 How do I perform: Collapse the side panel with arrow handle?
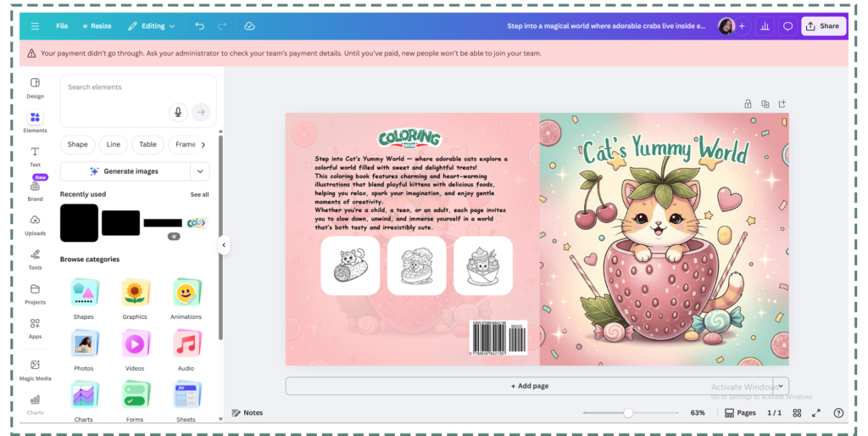224,245
